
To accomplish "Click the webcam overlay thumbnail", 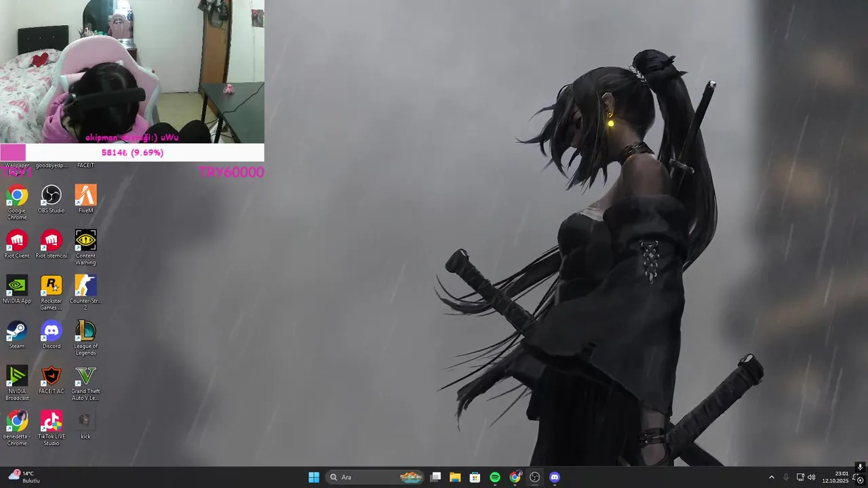I will [132, 71].
